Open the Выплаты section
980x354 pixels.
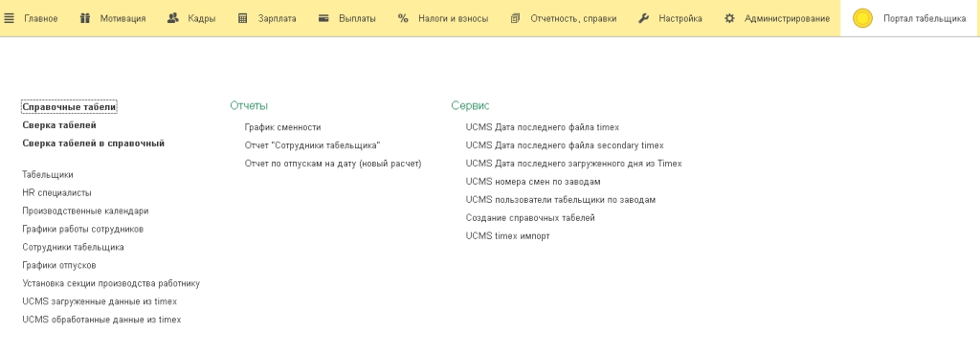tap(358, 19)
